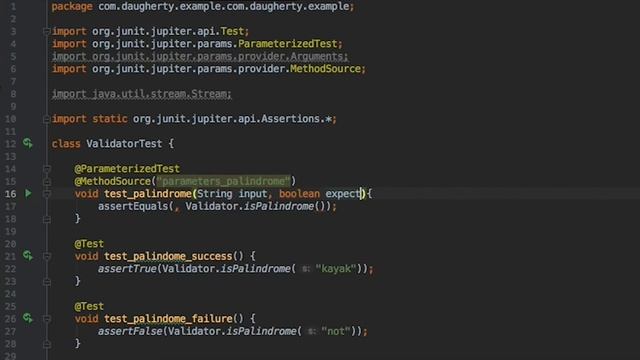The width and height of the screenshot is (640, 360).
Task: Collapse the test_palindrome method body
Action: (47, 194)
